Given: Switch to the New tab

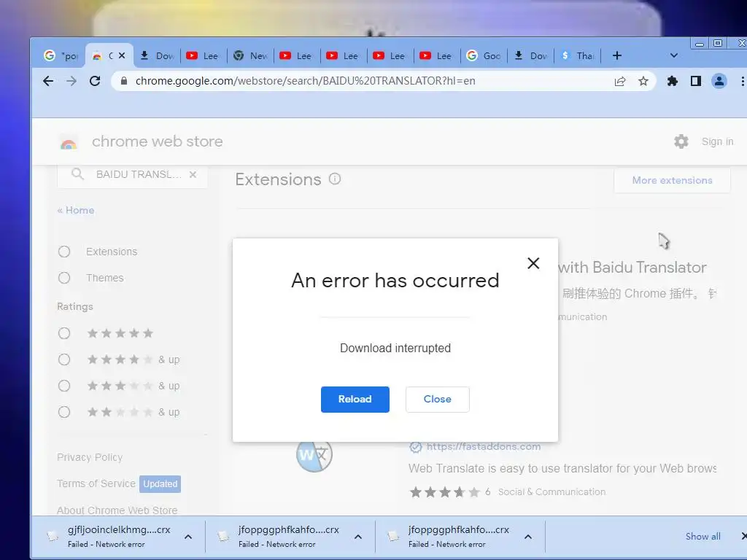Looking at the screenshot, I should coord(250,55).
